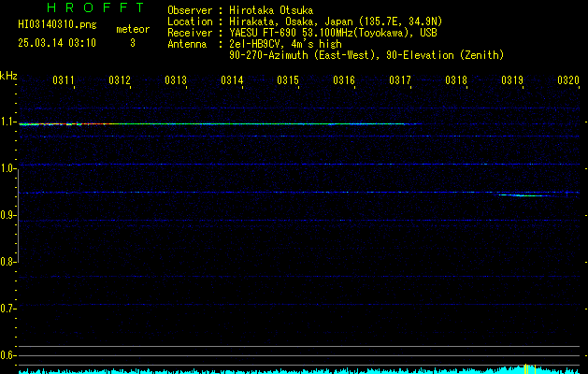588x374 pixels.
Task: Click time axis label 0313
Action: pyautogui.click(x=176, y=80)
